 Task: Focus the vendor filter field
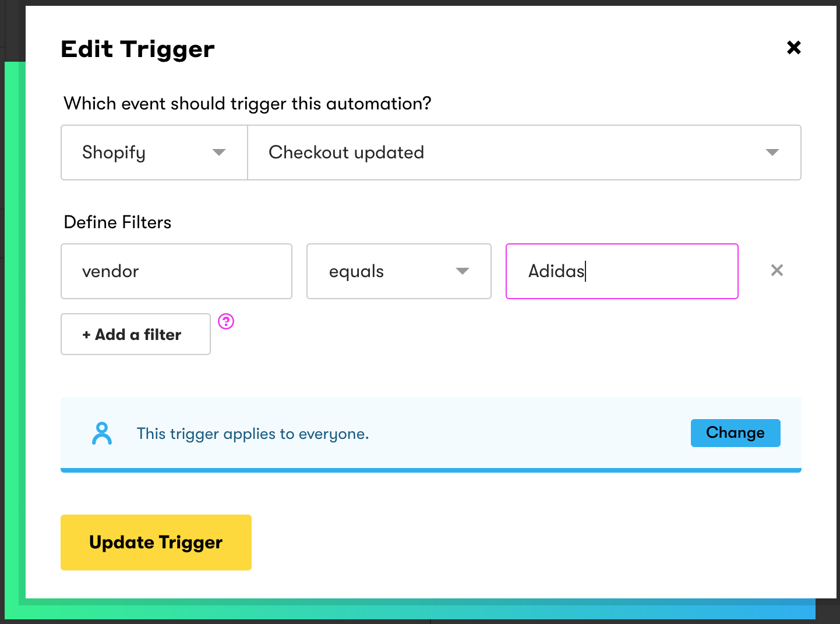[177, 271]
